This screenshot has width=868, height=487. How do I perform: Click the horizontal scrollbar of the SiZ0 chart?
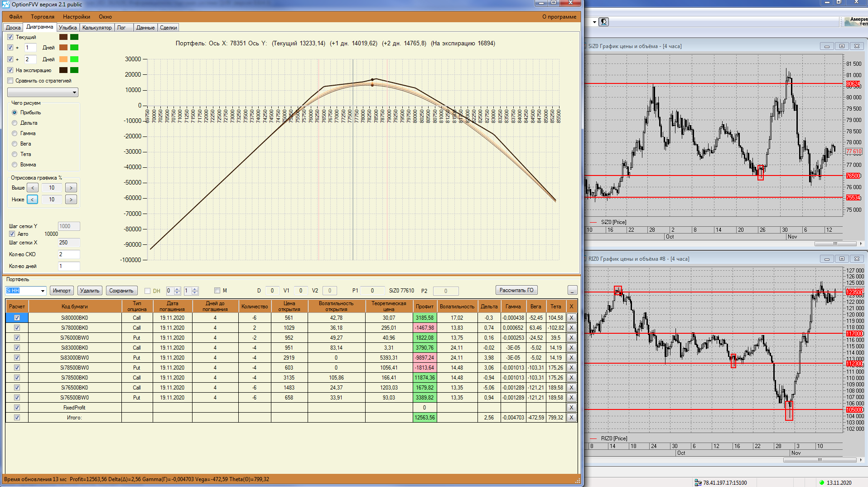[x=835, y=243]
